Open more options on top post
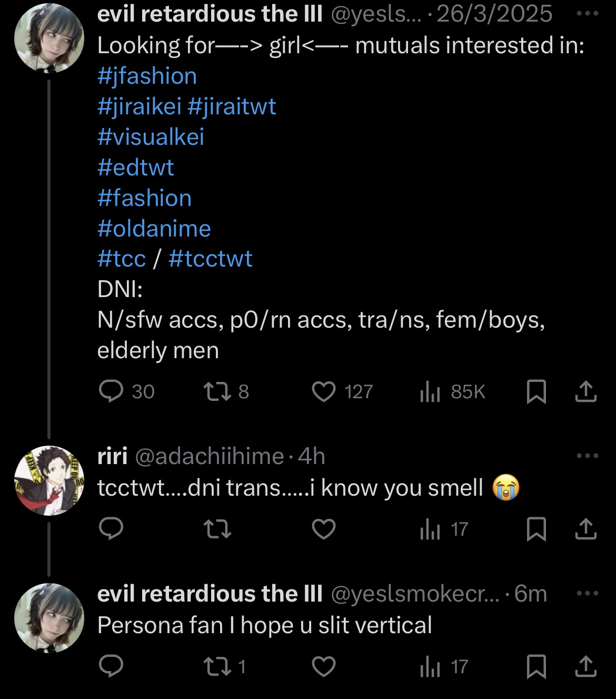 [x=587, y=14]
